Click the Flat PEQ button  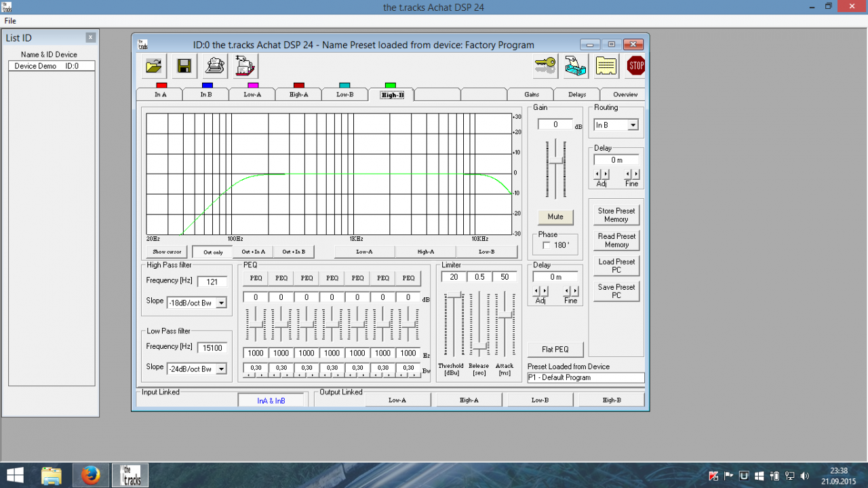tap(555, 350)
